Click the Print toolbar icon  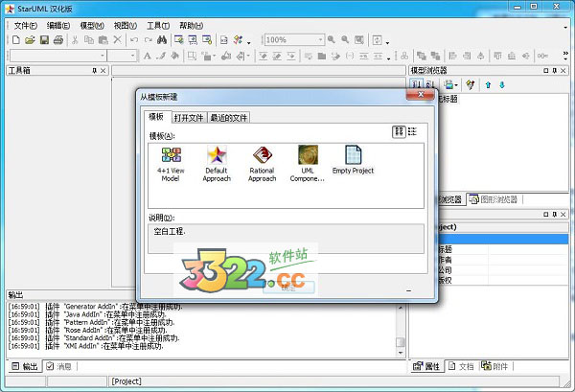click(58, 39)
